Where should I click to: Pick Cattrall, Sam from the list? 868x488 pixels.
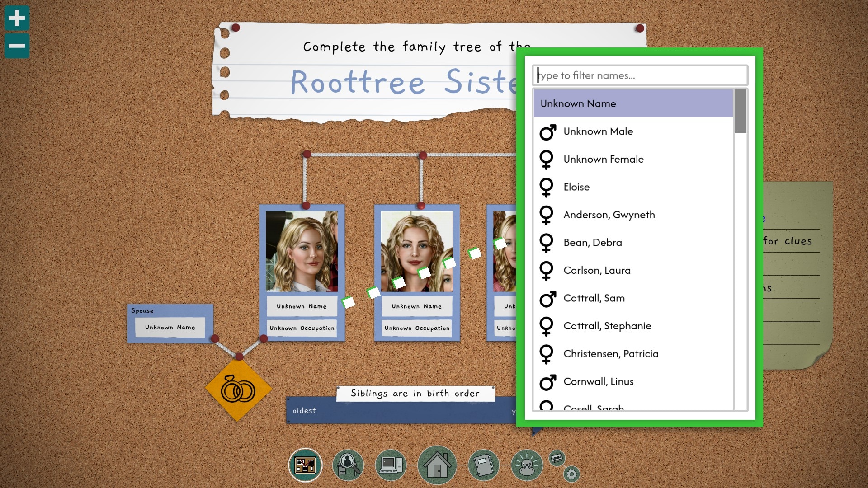(594, 298)
